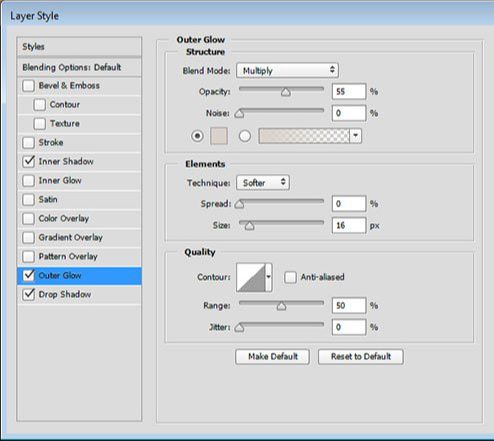Select the solid color radio button
The width and height of the screenshot is (494, 441).
[197, 136]
